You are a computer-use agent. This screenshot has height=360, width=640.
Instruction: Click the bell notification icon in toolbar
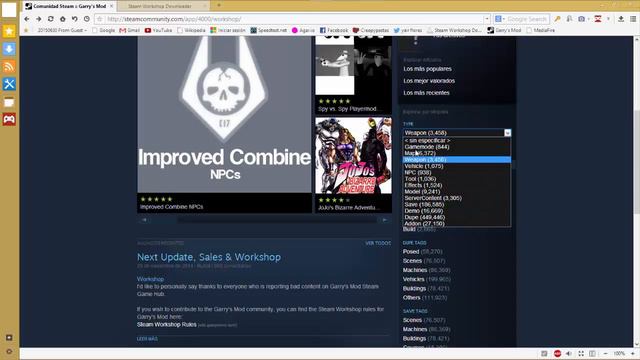[x=569, y=19]
